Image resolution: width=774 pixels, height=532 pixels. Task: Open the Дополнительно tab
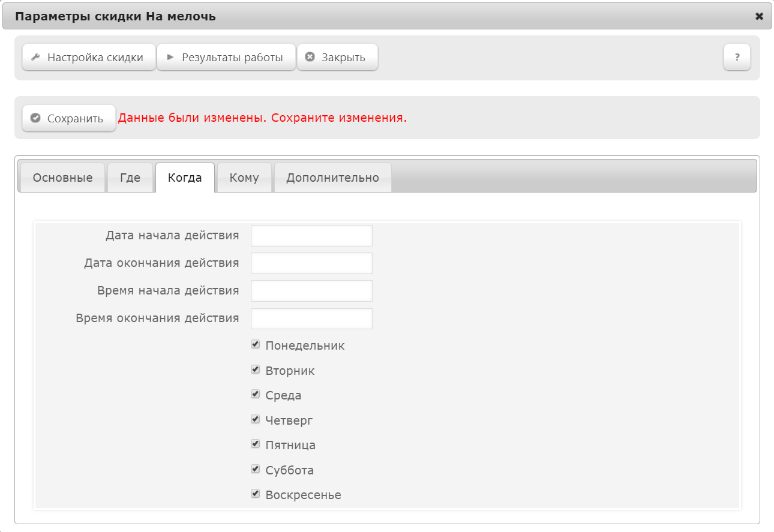pyautogui.click(x=333, y=178)
